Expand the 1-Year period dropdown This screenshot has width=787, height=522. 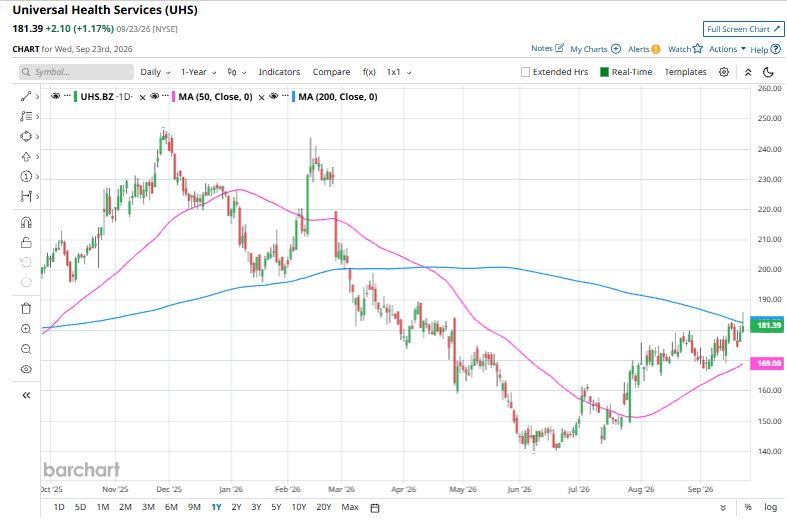point(199,72)
